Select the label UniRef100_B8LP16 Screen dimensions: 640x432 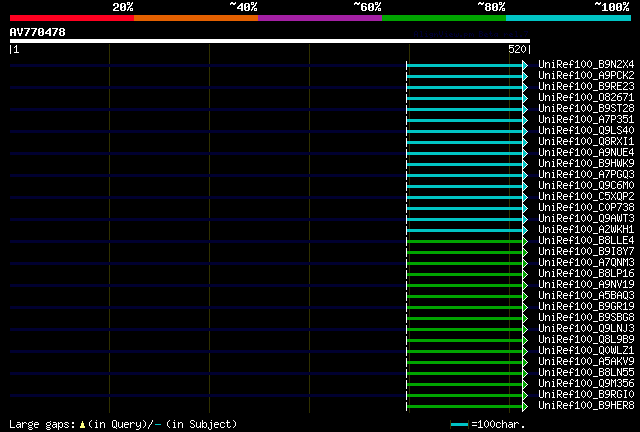pyautogui.click(x=586, y=274)
